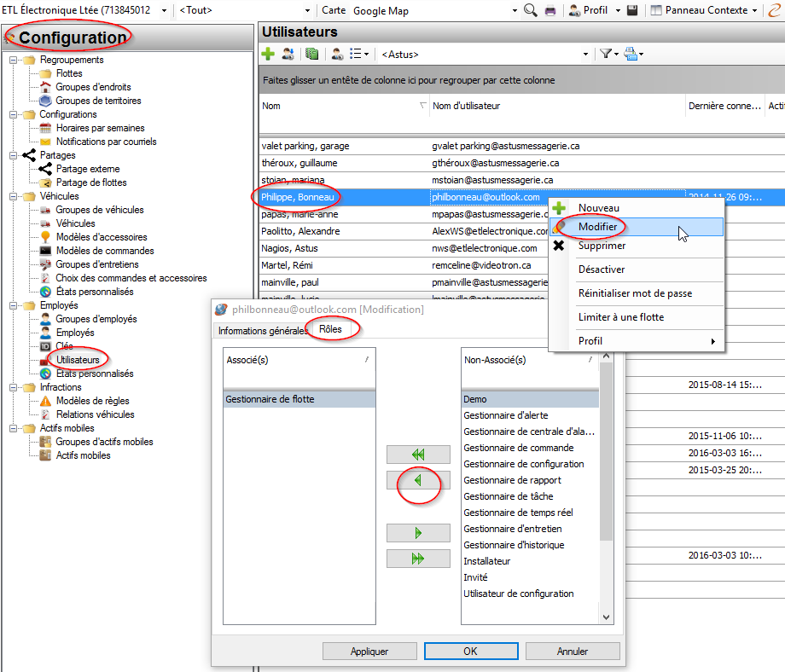This screenshot has width=785, height=672.
Task: Open the Google Map dropdown
Action: click(515, 10)
